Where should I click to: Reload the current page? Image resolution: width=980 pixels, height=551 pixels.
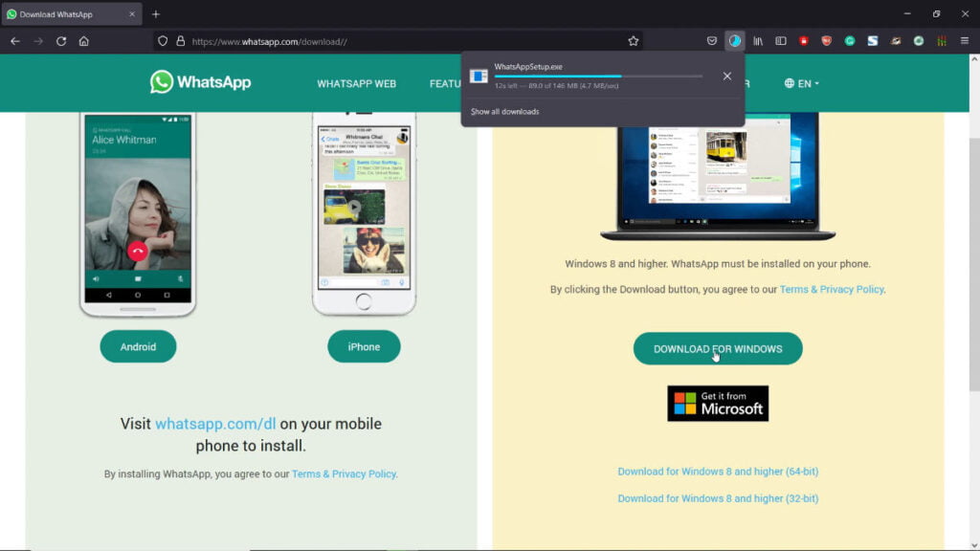coord(61,40)
